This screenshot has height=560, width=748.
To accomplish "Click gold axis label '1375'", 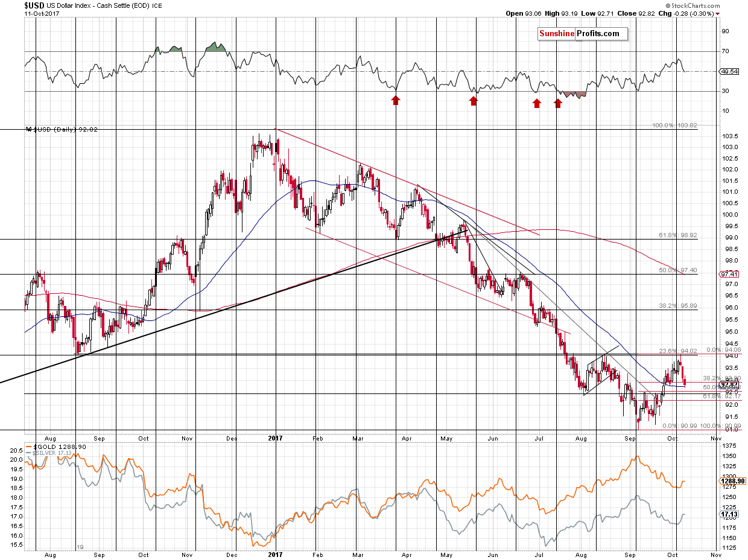I will pos(730,446).
